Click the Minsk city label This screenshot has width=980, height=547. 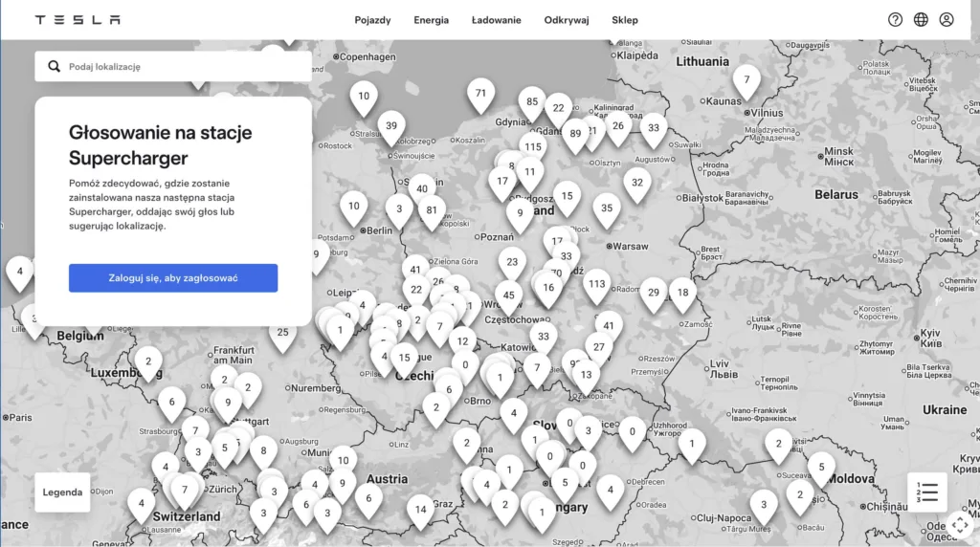click(x=838, y=156)
